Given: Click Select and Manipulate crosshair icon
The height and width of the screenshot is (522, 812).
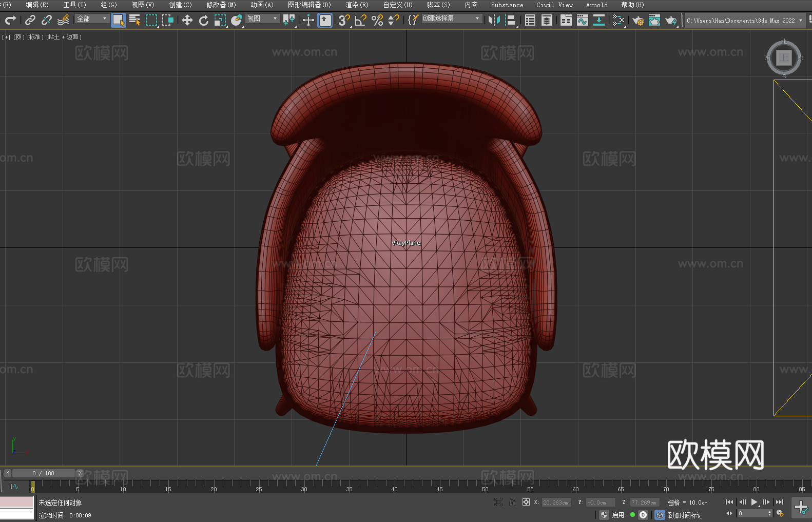Looking at the screenshot, I should pyautogui.click(x=308, y=20).
